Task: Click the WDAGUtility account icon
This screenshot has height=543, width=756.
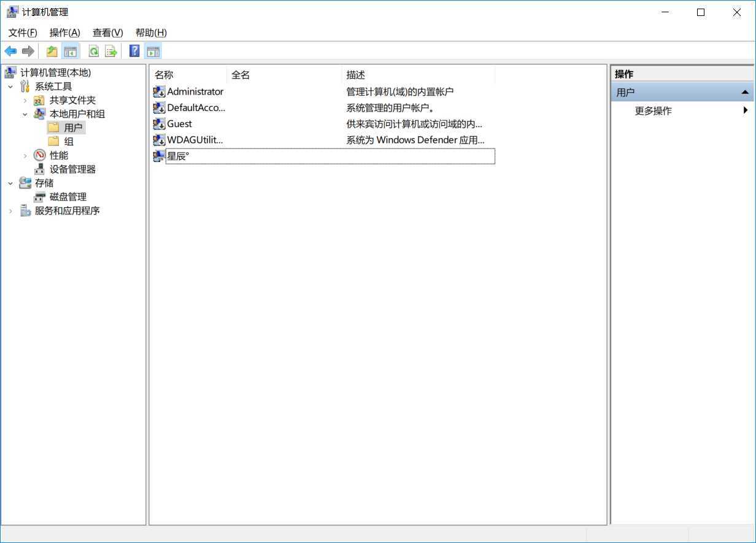Action: point(159,140)
